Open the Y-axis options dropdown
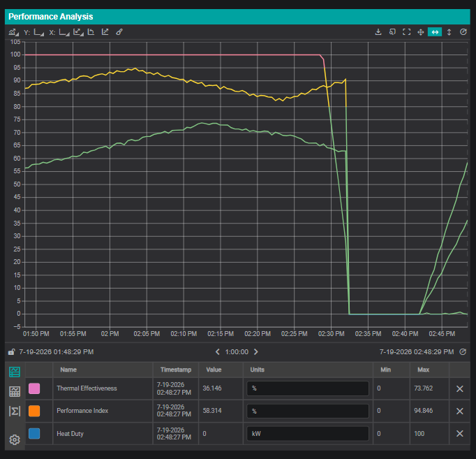Screen dimensions: 476x459 38,32
